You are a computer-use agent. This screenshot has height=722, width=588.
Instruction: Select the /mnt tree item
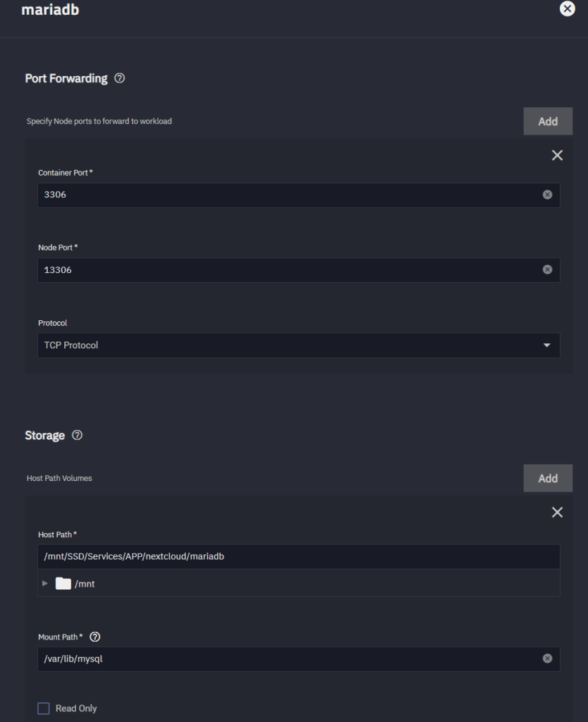(x=85, y=583)
